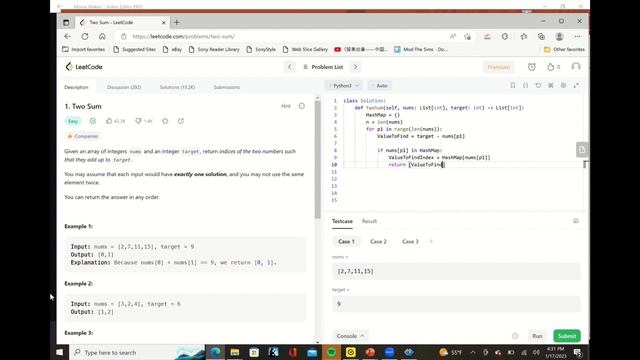Open the Other favorites folder
Viewport: 640px width, 360px height.
tap(564, 49)
